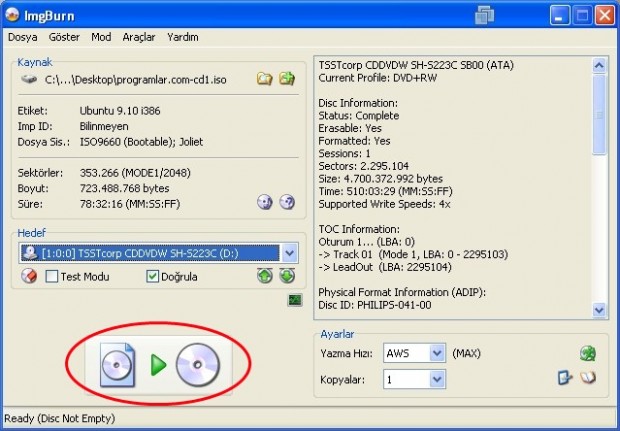The height and width of the screenshot is (431, 620).
Task: Click the 353.266 (MODE1/2048) sectors value
Action: [x=135, y=173]
